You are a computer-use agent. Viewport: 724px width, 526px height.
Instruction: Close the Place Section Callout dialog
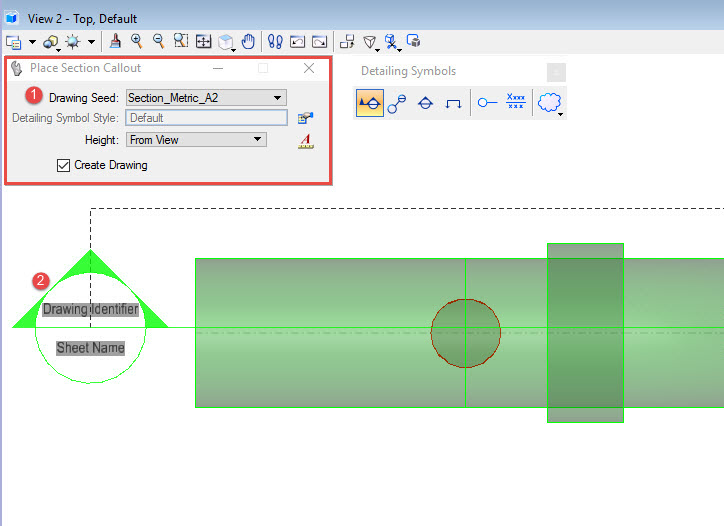coord(309,68)
